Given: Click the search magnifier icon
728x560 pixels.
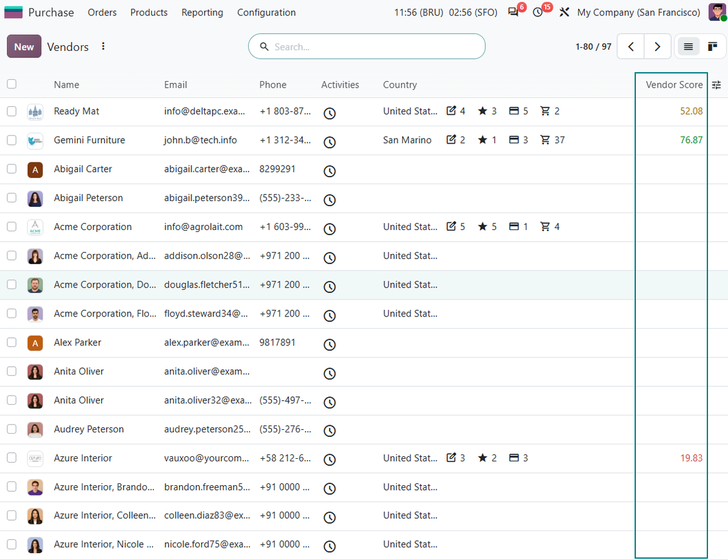Looking at the screenshot, I should point(264,46).
